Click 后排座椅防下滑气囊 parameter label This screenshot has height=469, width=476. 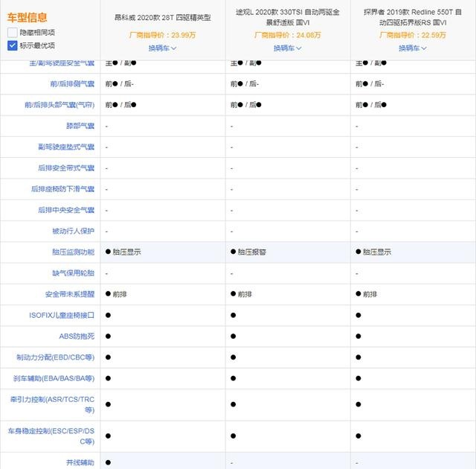tap(62, 189)
